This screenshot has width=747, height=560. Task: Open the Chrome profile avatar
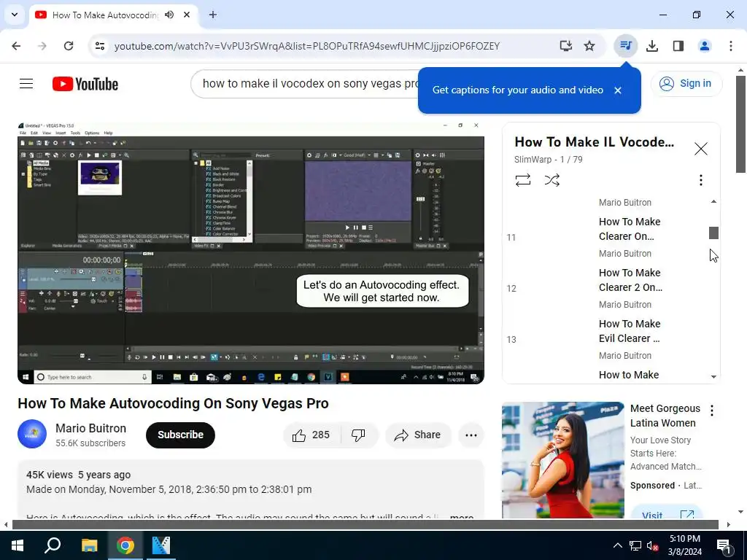[705, 46]
